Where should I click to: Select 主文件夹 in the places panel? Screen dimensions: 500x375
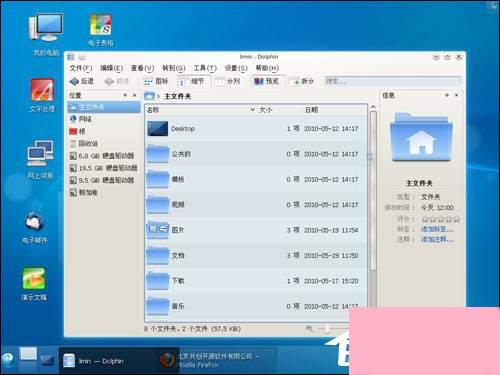104,107
